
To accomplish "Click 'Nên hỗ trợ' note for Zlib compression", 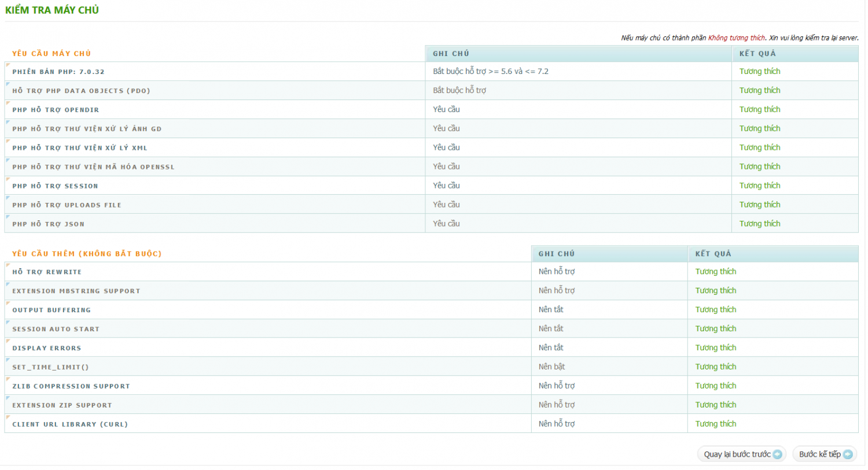I will (557, 386).
